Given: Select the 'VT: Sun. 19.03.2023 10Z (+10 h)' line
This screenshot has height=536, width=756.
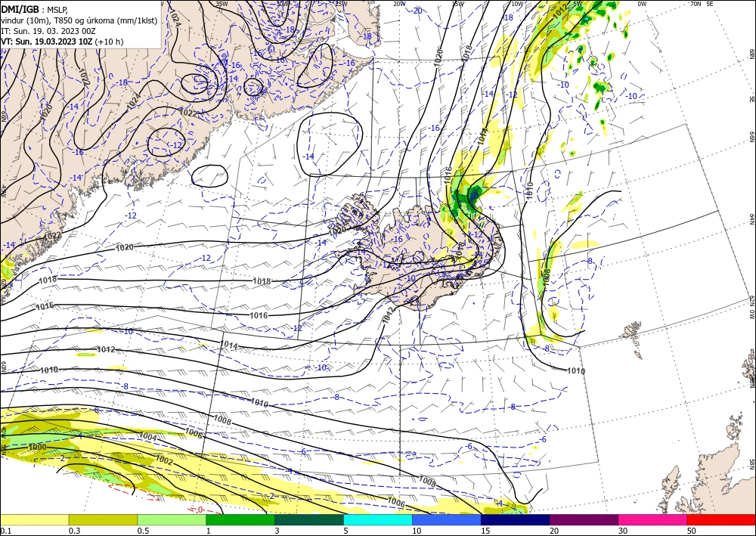Looking at the screenshot, I should [62, 42].
